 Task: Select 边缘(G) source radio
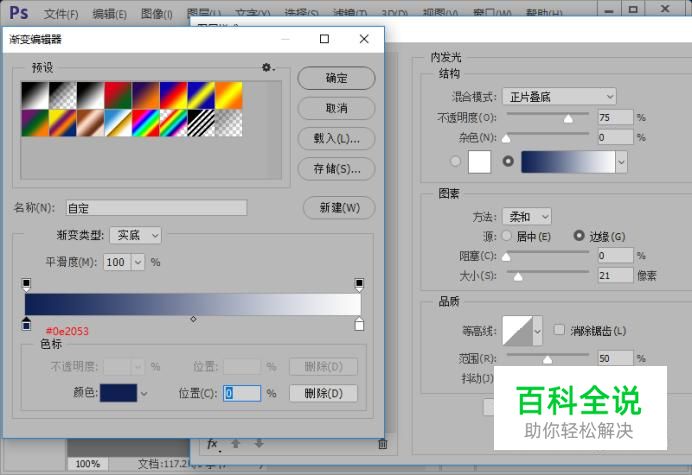pos(579,236)
